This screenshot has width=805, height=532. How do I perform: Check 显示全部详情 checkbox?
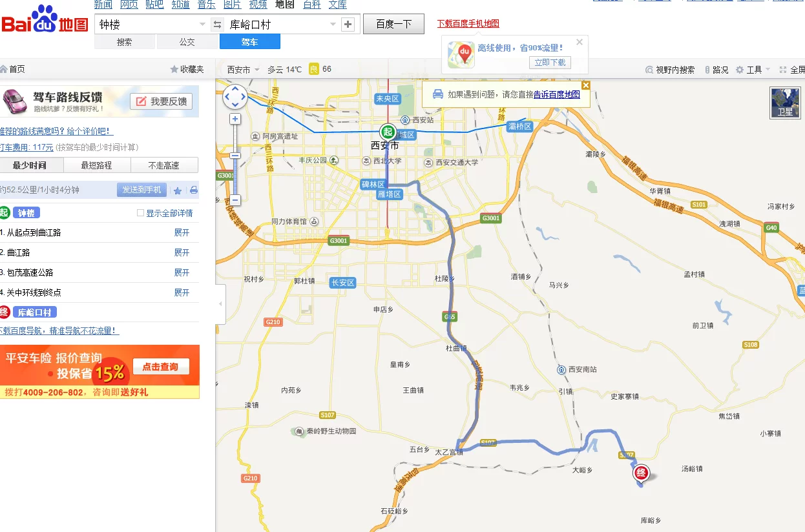pos(140,213)
